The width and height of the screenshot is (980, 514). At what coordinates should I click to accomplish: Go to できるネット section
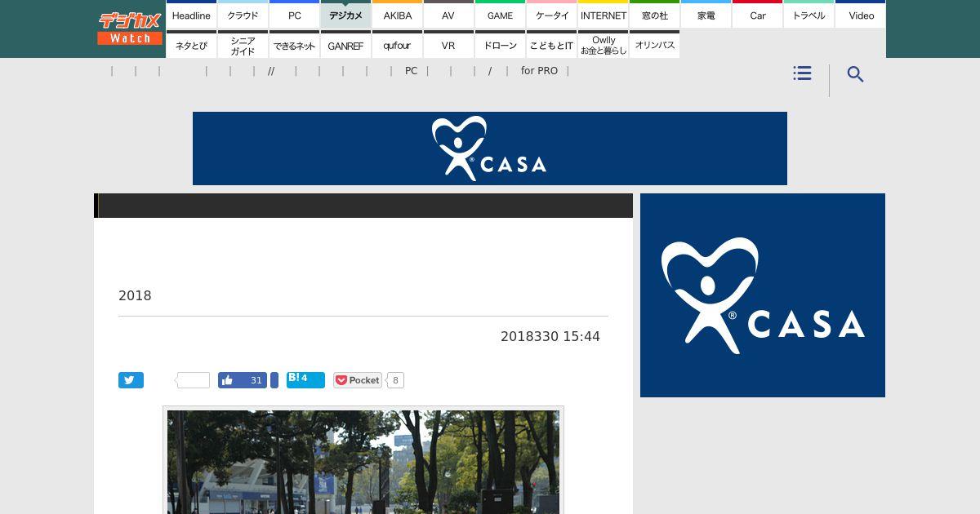(294, 45)
